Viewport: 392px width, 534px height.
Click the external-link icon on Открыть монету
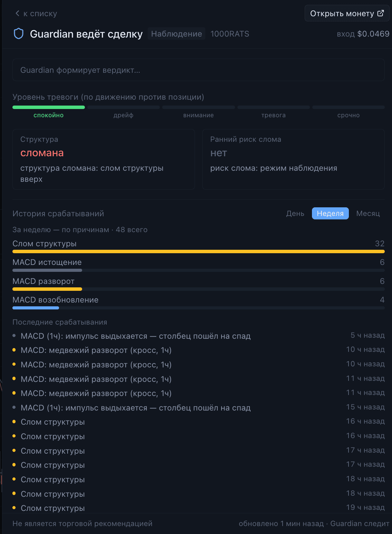click(381, 13)
